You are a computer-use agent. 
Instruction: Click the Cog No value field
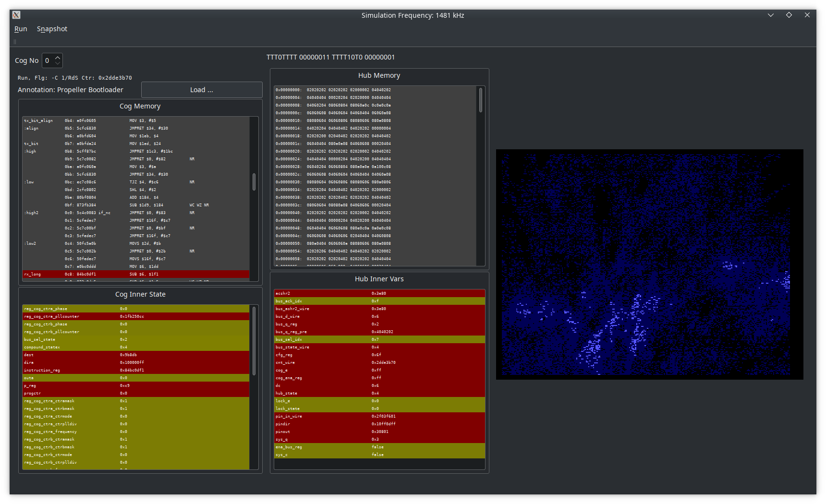[x=48, y=60]
